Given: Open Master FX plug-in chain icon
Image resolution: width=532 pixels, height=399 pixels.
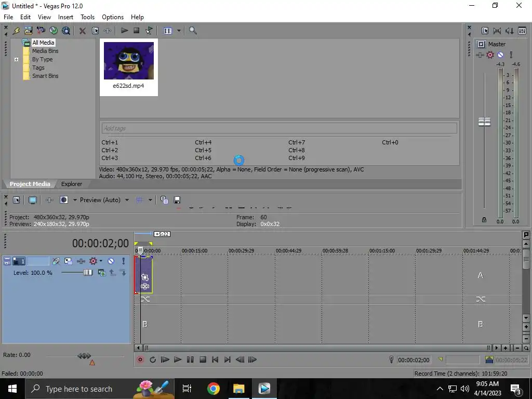Looking at the screenshot, I should [x=480, y=55].
